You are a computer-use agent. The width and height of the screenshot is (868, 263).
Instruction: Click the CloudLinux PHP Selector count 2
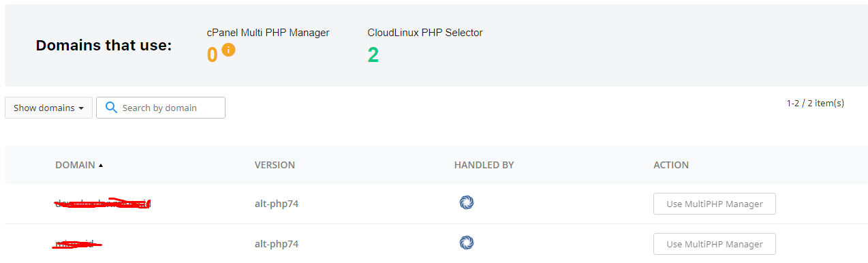tap(373, 55)
